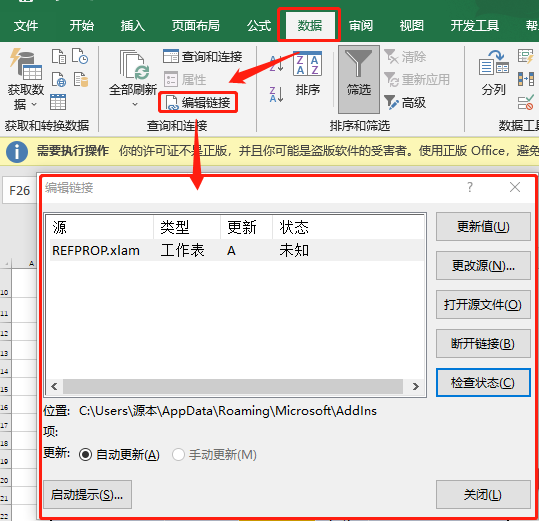
Task: Click the Flash Fill icon
Action: pos(526,56)
